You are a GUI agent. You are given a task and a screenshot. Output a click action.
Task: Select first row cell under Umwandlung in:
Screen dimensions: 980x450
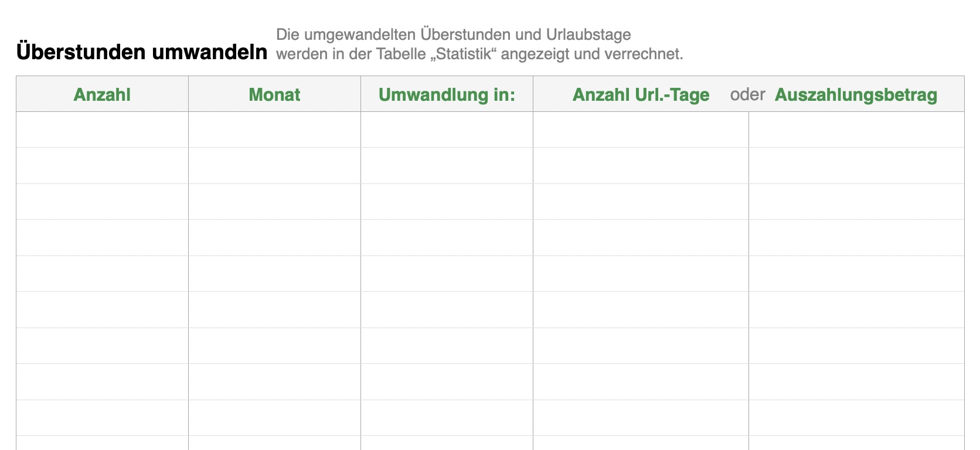[447, 129]
